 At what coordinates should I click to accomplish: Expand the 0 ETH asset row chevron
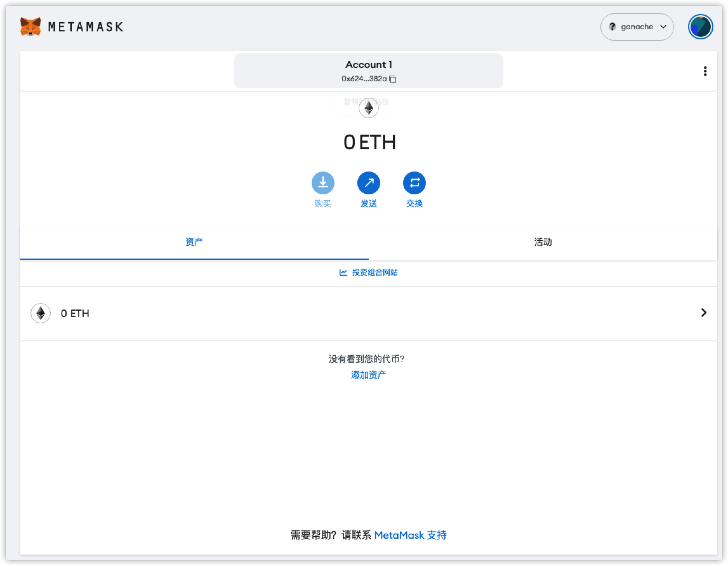click(703, 313)
